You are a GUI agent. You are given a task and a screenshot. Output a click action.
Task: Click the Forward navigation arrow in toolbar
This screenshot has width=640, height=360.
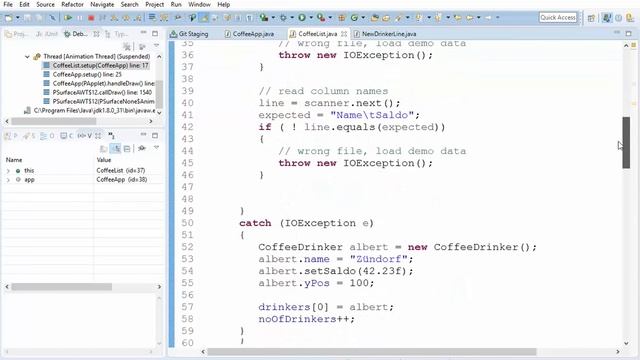(488, 18)
